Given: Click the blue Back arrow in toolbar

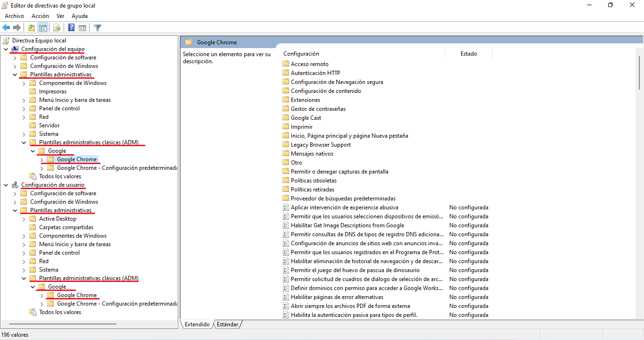Looking at the screenshot, I should [6, 27].
